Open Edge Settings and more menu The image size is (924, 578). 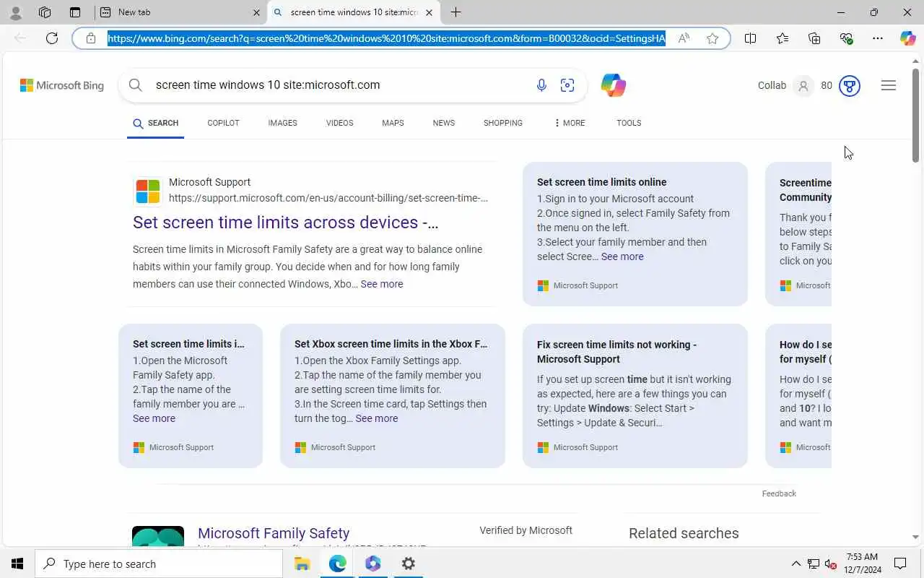point(878,38)
